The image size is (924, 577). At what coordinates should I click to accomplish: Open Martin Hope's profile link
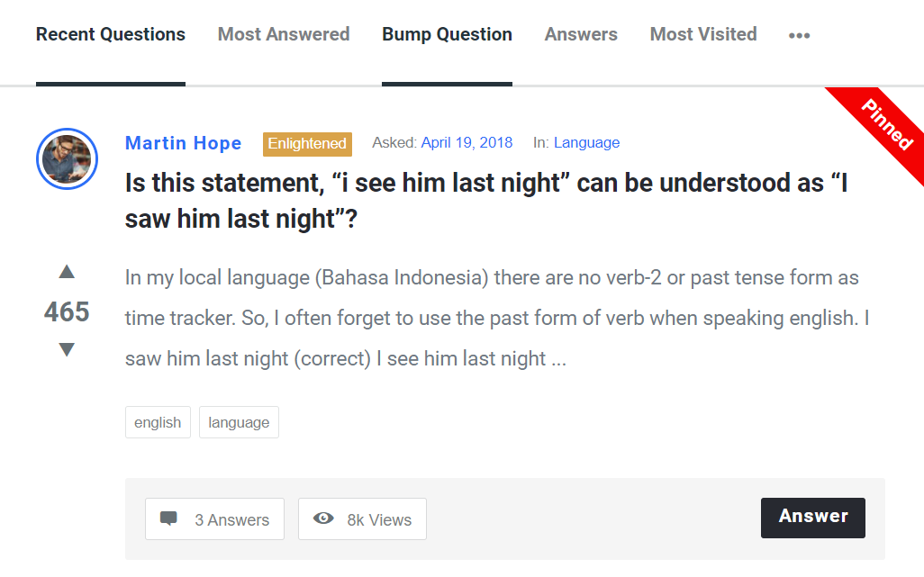(x=183, y=143)
